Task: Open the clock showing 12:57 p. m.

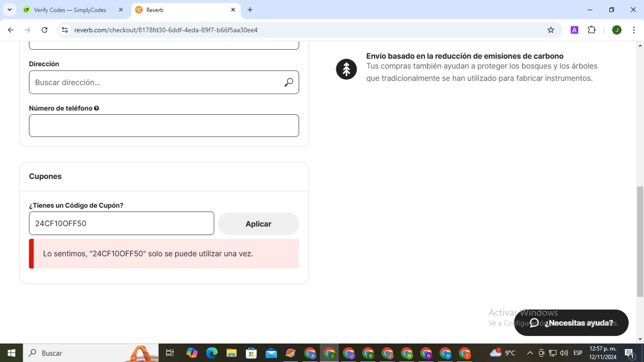Action: click(x=603, y=353)
